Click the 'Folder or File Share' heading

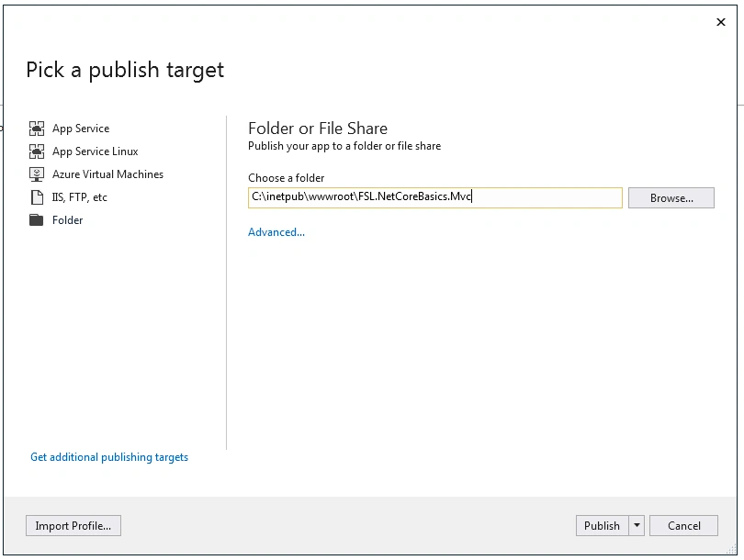coord(318,129)
